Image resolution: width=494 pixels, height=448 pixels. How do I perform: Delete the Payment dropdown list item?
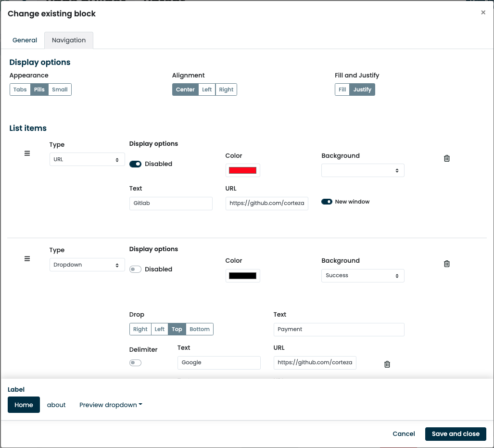point(447,264)
